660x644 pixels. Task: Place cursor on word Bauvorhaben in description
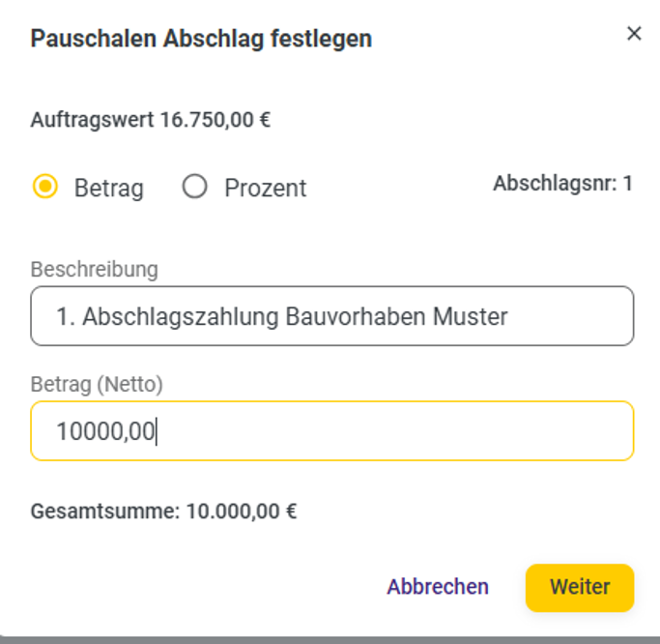coord(356,316)
